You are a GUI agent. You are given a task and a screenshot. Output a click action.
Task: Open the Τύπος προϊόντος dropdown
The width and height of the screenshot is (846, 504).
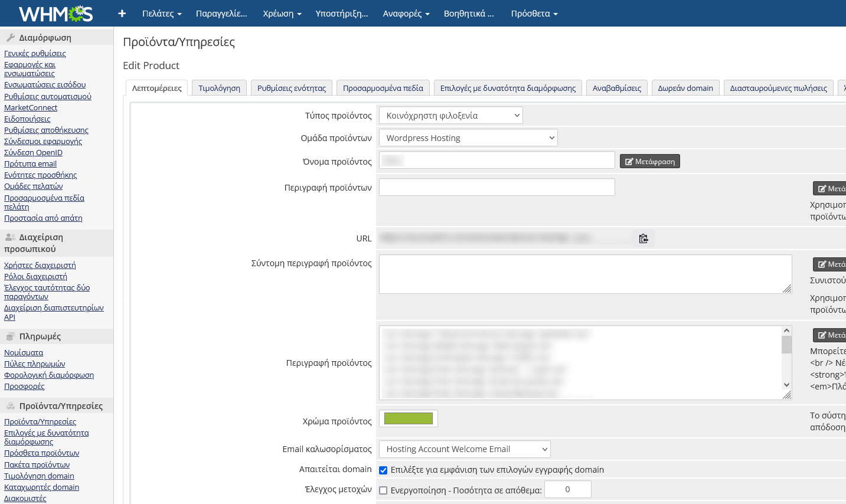click(450, 116)
